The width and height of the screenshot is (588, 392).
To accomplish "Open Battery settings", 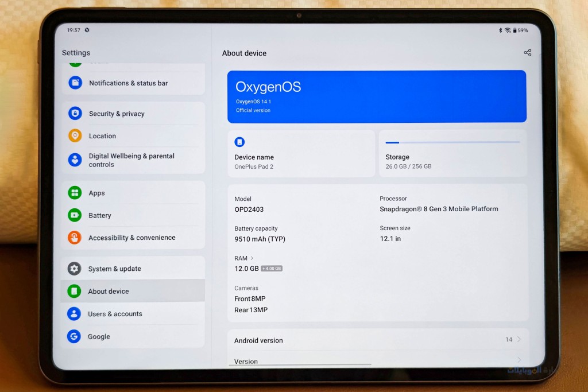I will tap(133, 215).
